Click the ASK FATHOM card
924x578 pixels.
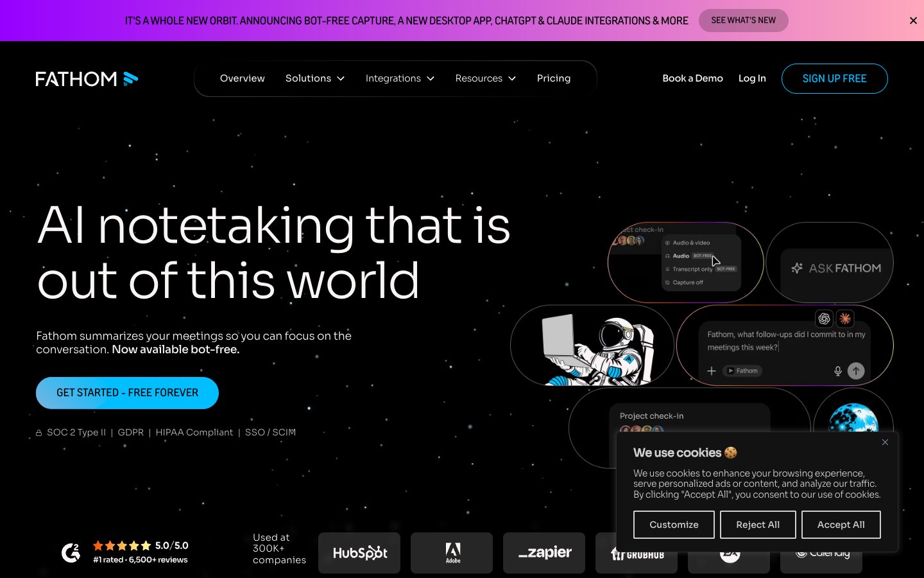tap(830, 263)
